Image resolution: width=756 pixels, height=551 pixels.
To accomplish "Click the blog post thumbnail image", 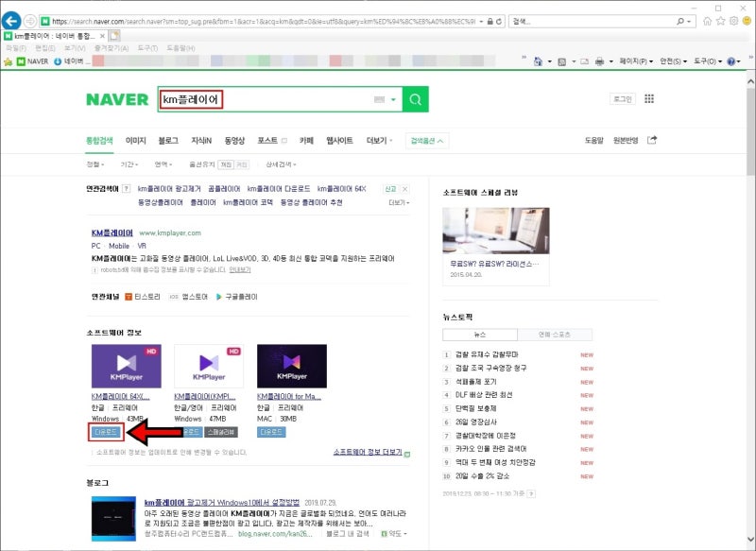I will (113, 519).
